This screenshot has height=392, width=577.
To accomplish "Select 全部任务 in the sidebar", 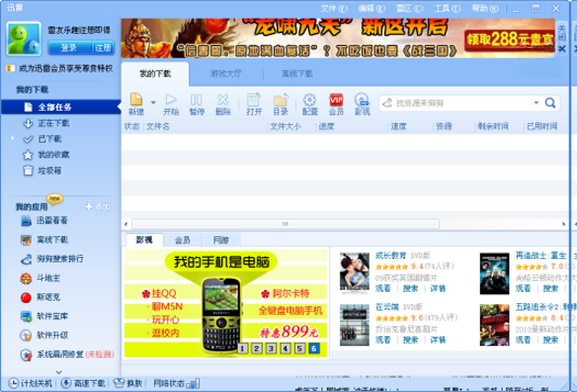I will click(x=61, y=107).
